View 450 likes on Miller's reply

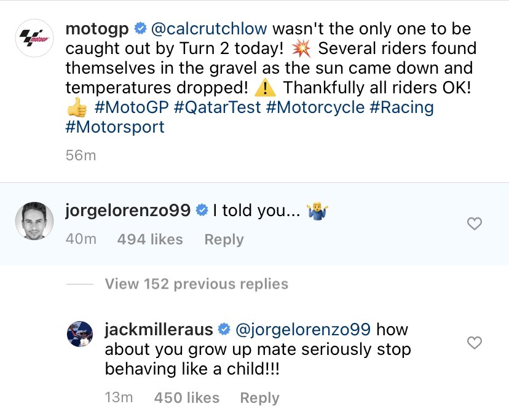186,398
